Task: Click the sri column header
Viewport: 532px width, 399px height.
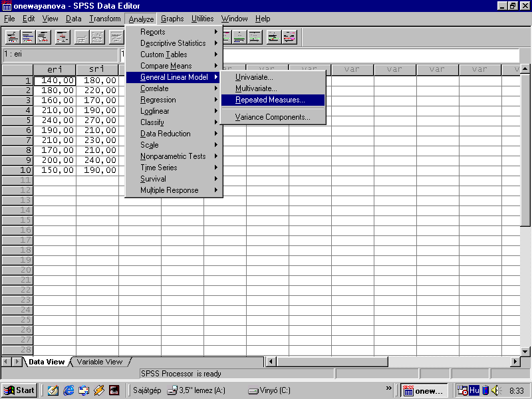Action: point(97,70)
